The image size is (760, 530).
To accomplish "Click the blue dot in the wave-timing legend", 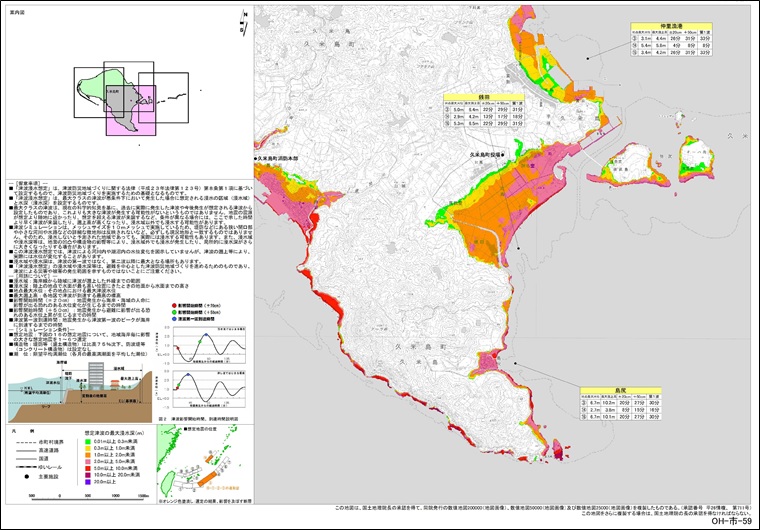I will (174, 319).
